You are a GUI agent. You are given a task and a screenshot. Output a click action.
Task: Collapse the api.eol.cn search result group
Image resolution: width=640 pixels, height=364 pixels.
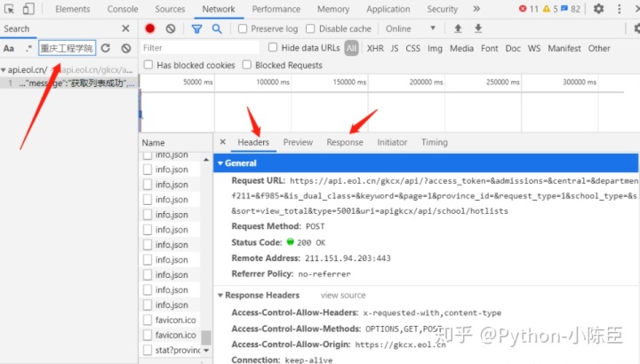4,70
